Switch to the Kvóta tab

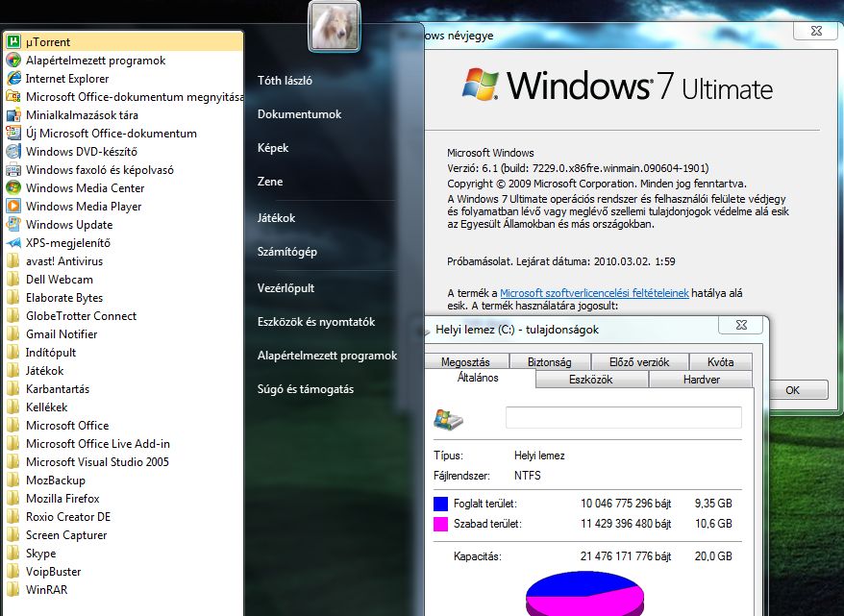(721, 362)
